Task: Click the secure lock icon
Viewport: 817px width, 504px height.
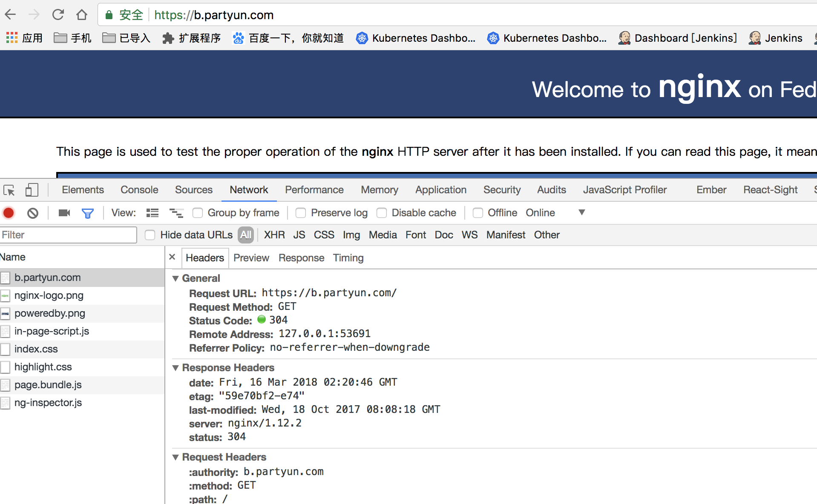Action: (x=109, y=15)
